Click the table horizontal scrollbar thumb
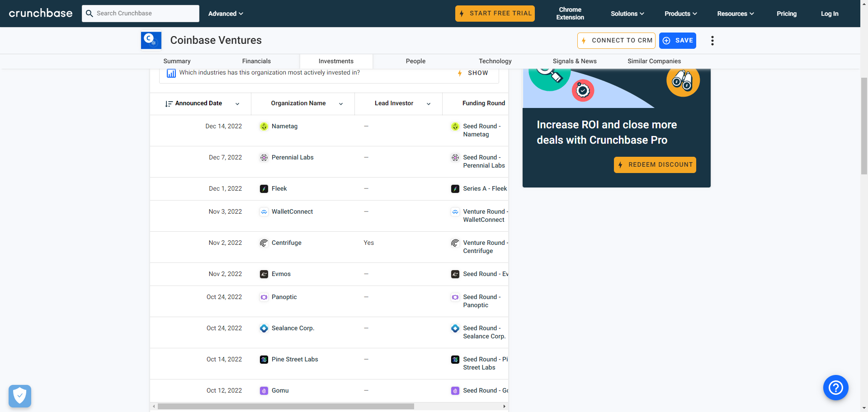 (x=286, y=407)
